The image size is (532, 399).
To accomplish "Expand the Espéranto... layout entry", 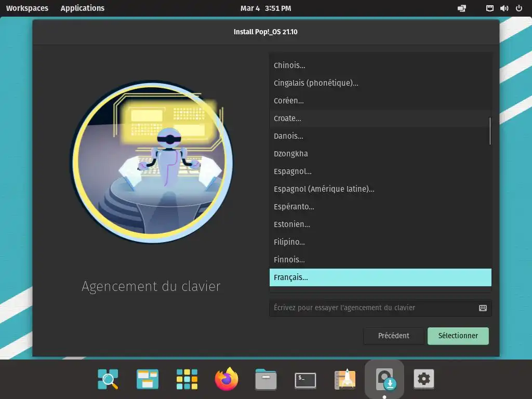I will (x=380, y=207).
